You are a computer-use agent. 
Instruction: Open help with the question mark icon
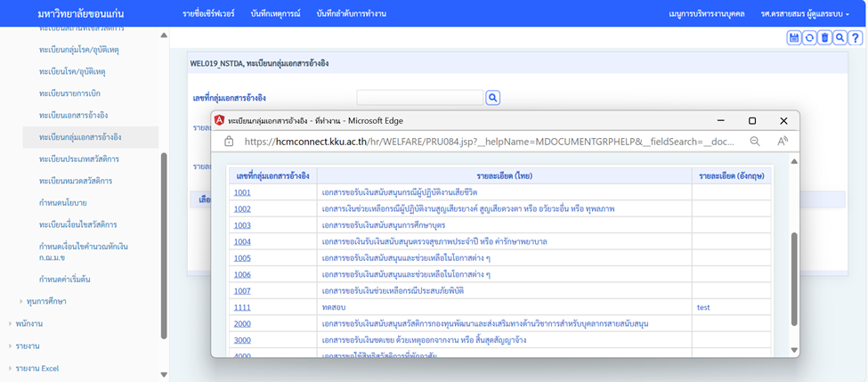(855, 37)
